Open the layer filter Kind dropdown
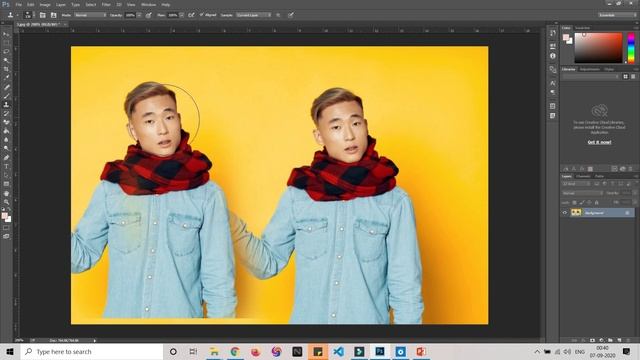The width and height of the screenshot is (640, 360). click(x=577, y=184)
